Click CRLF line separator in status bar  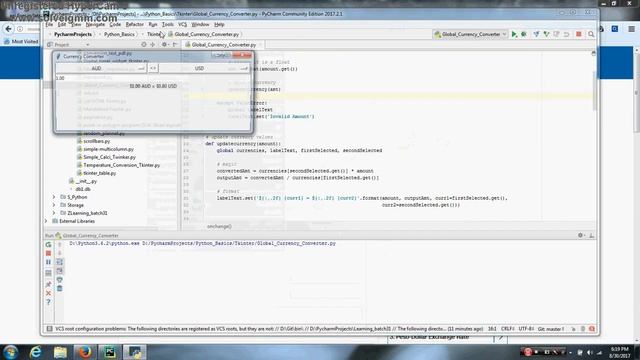pos(507,329)
